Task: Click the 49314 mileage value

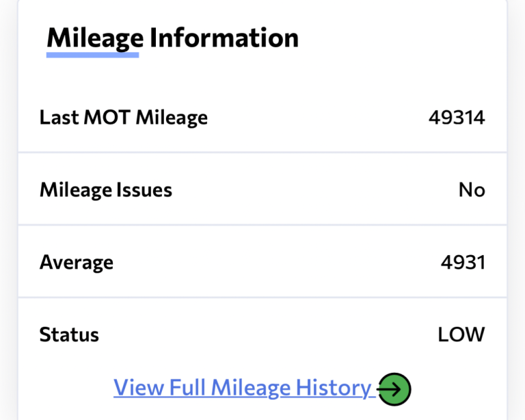Action: click(457, 118)
